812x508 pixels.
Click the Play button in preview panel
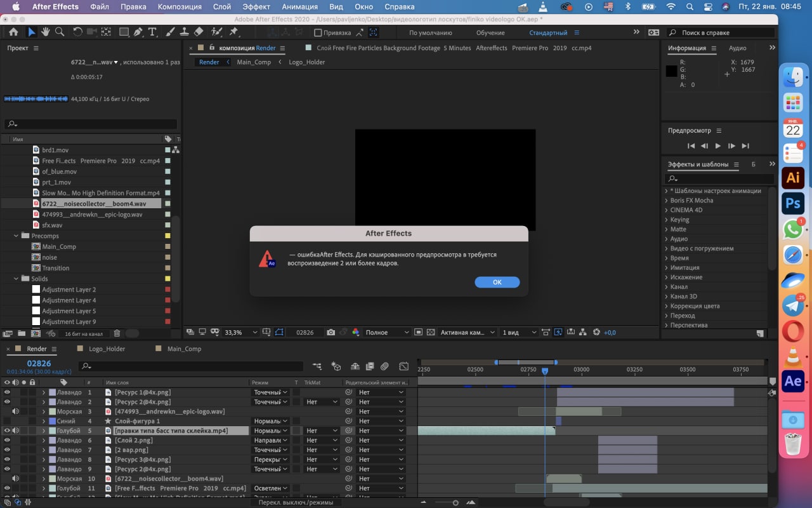(x=718, y=146)
